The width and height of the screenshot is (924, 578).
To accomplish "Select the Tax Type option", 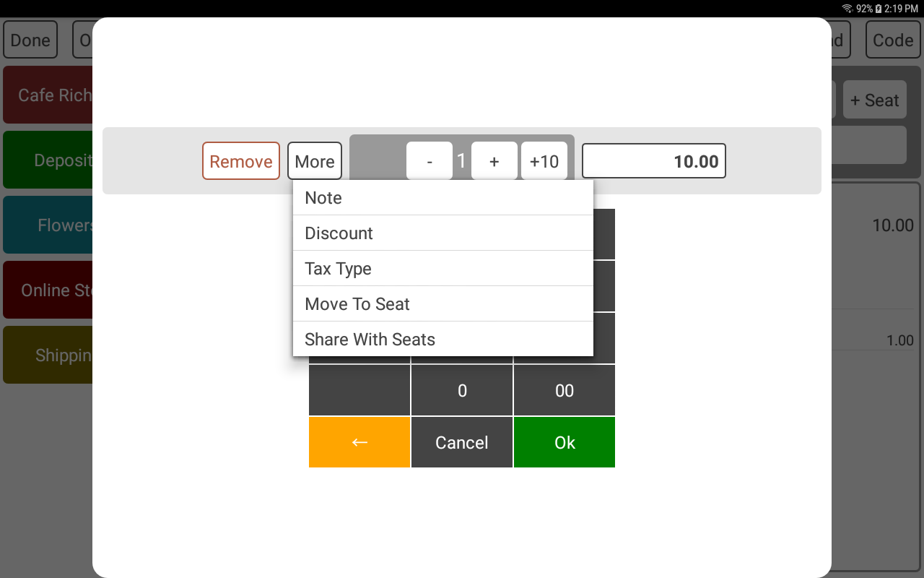I will pos(443,269).
